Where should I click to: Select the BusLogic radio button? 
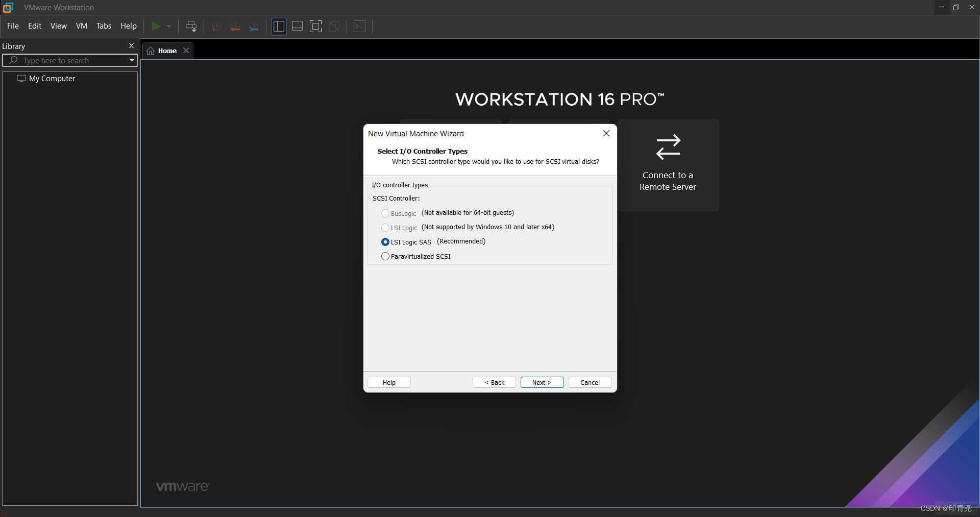point(385,213)
